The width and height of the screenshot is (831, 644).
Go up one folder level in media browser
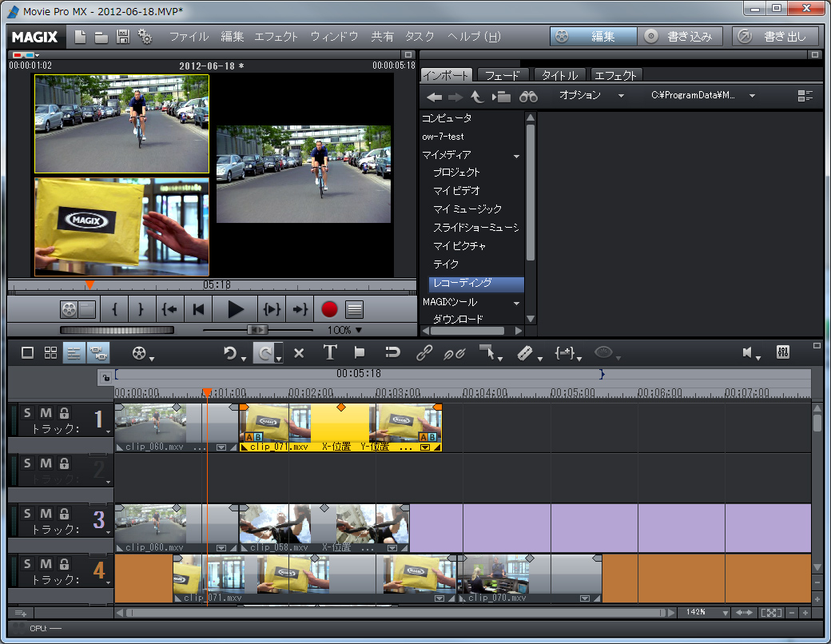click(x=477, y=97)
